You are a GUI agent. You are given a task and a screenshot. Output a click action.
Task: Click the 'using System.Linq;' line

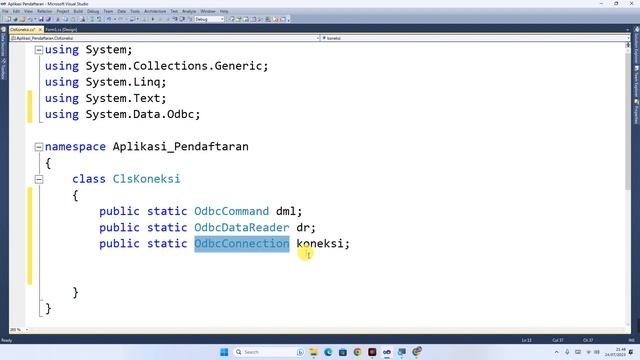(x=106, y=82)
